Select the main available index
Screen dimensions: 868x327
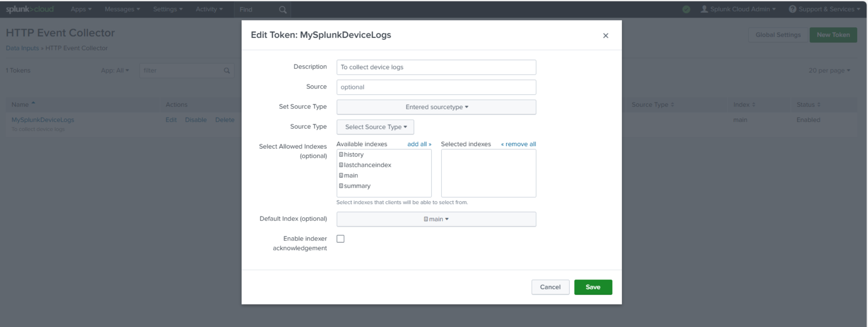[x=348, y=176]
